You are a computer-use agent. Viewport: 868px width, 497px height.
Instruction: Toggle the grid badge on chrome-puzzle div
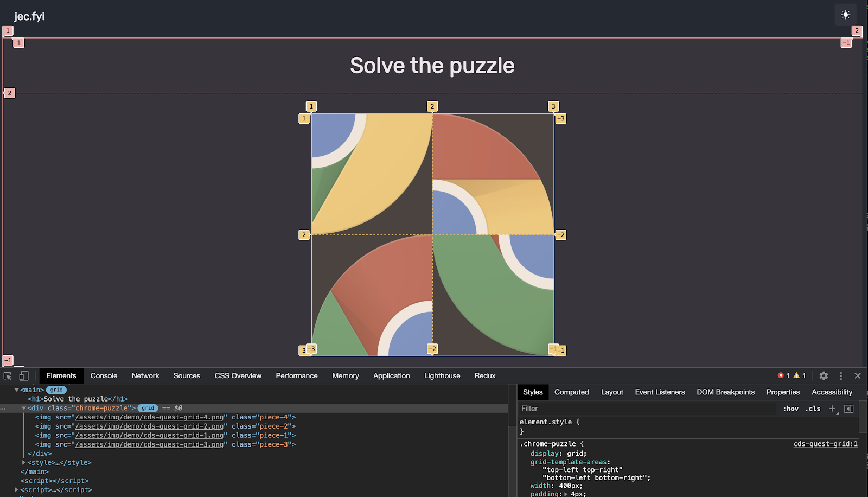click(x=148, y=408)
